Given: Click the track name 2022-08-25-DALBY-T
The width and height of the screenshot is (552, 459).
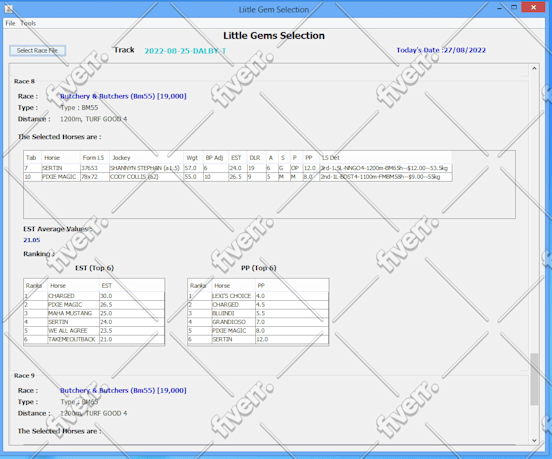Looking at the screenshot, I should [x=185, y=51].
